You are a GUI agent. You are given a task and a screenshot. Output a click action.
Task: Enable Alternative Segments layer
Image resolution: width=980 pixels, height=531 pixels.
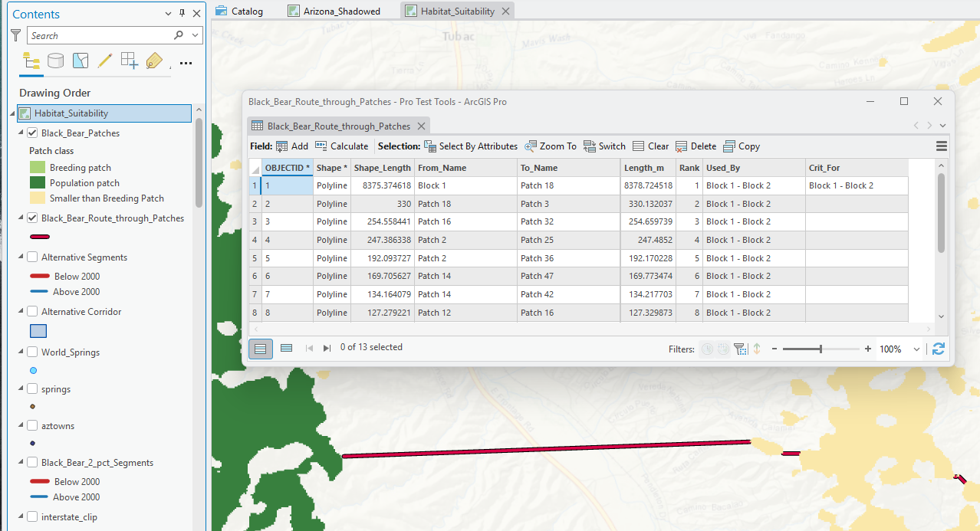32,257
